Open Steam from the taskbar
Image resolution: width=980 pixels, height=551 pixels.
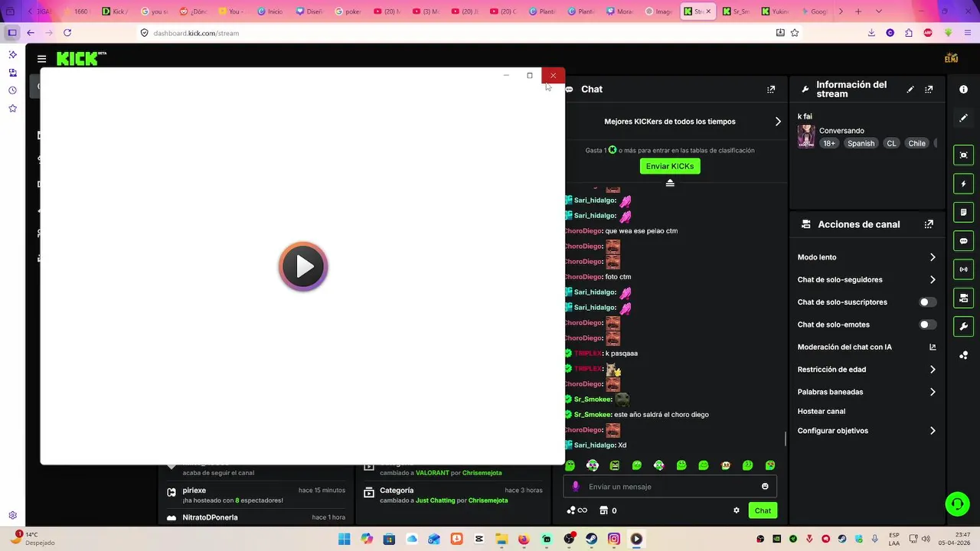tap(592, 539)
